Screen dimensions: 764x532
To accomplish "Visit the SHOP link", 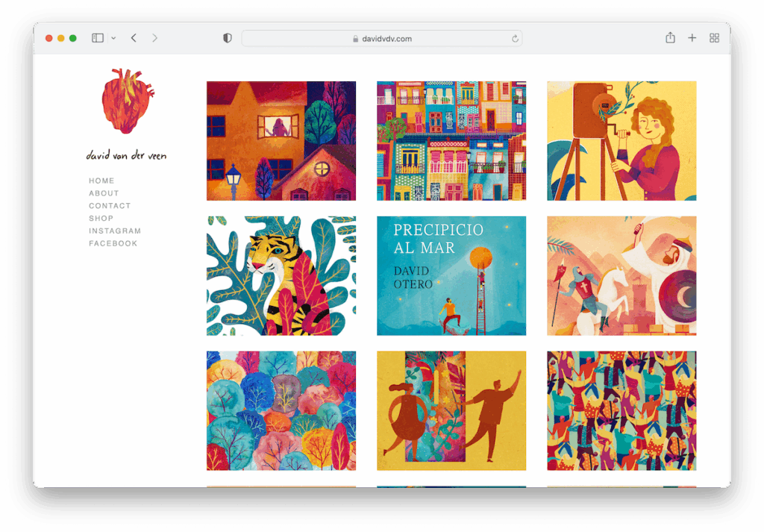I will click(x=101, y=219).
